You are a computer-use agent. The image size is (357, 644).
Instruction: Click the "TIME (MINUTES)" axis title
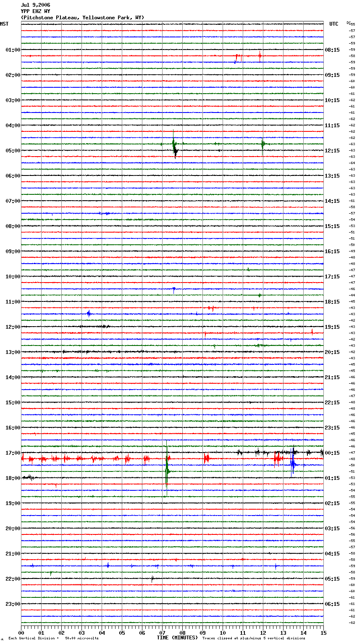point(177,638)
